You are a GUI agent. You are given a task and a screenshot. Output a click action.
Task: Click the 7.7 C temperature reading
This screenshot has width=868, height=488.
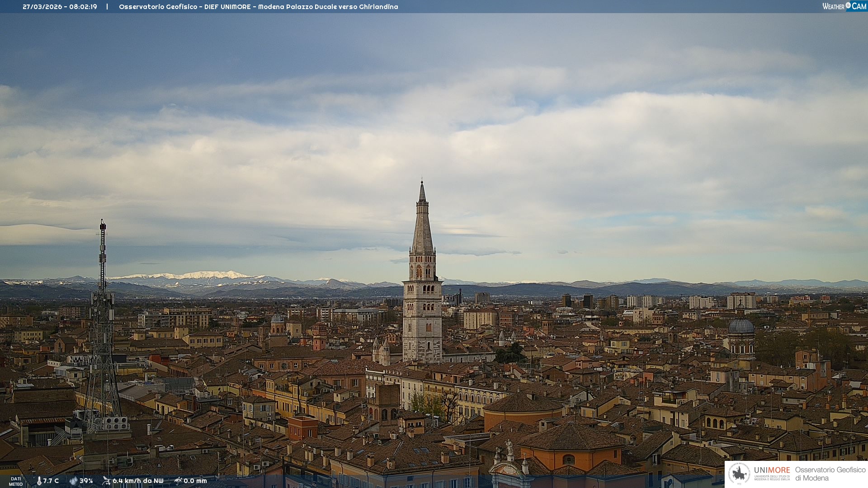51,481
